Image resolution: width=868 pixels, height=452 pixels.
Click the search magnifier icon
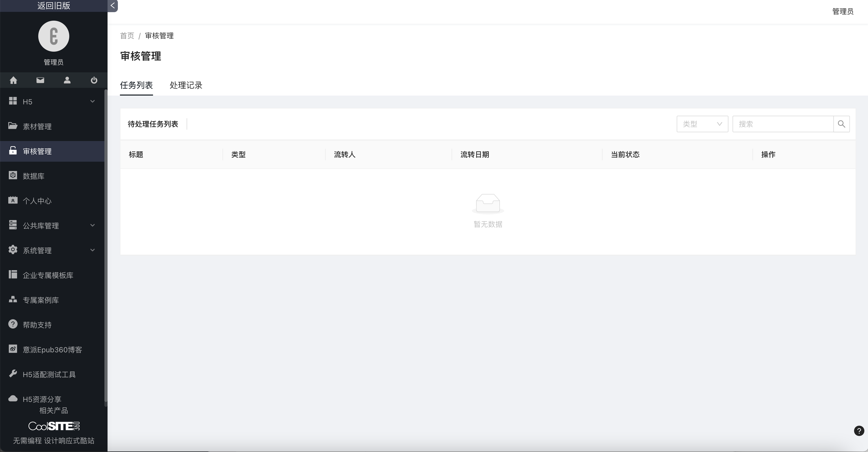[841, 124]
